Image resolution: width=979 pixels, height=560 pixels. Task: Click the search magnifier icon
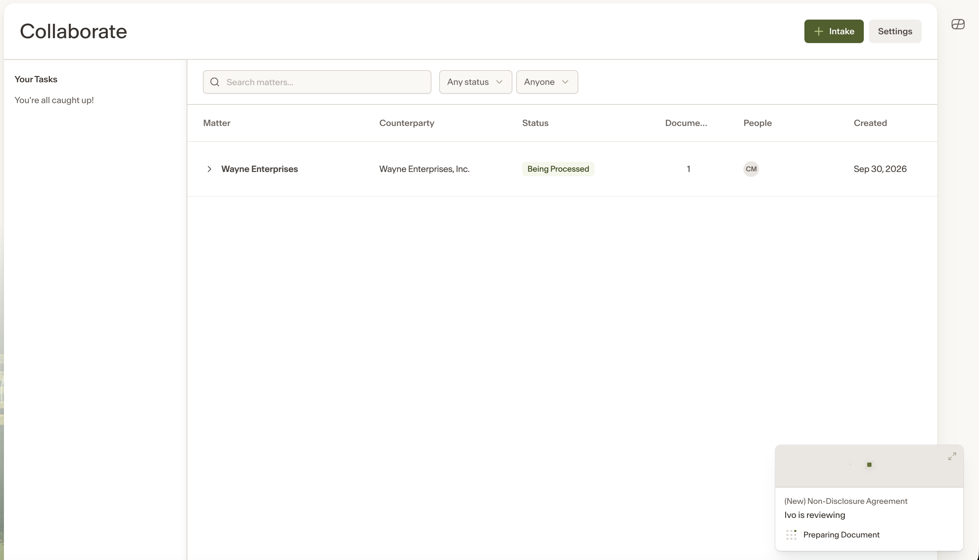pos(215,82)
